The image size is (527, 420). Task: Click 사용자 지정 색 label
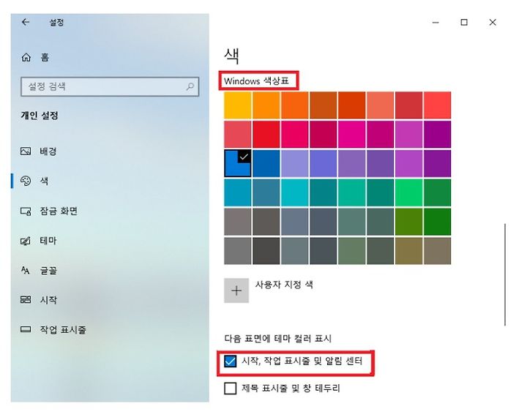point(284,285)
